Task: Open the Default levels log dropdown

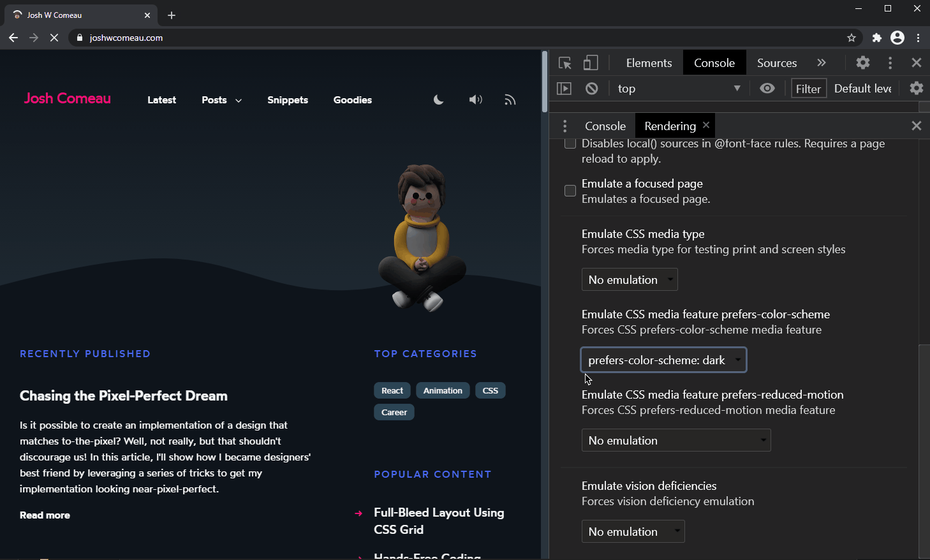Action: (863, 89)
